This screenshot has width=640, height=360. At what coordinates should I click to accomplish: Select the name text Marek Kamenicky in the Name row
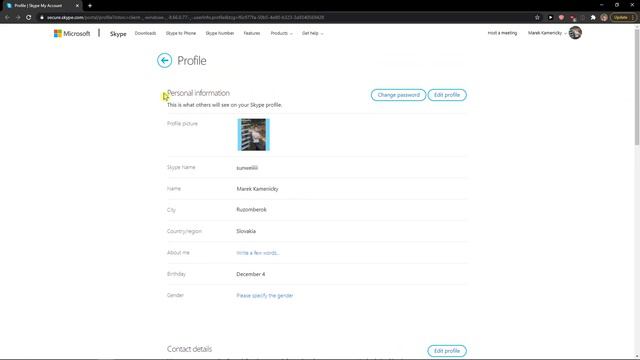257,189
